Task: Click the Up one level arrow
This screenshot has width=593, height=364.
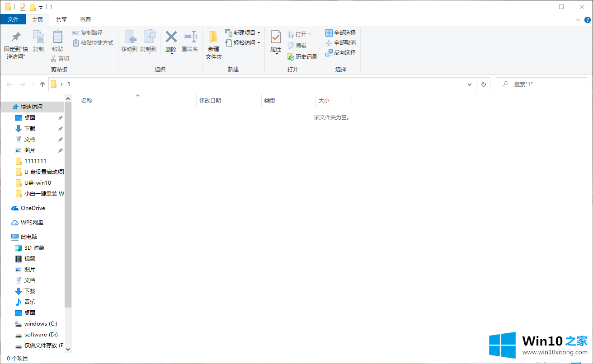Action: (42, 84)
